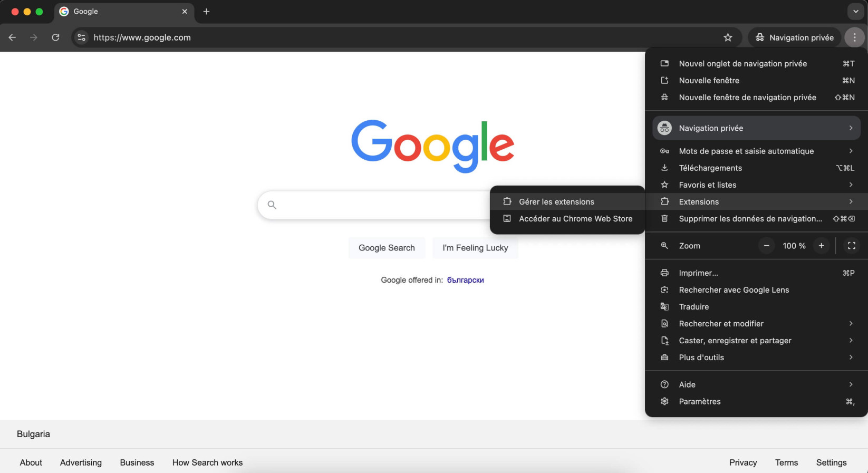Viewport: 868px width, 473px height.
Task: Click the Extensions puzzle icon in menu
Action: [x=664, y=201]
